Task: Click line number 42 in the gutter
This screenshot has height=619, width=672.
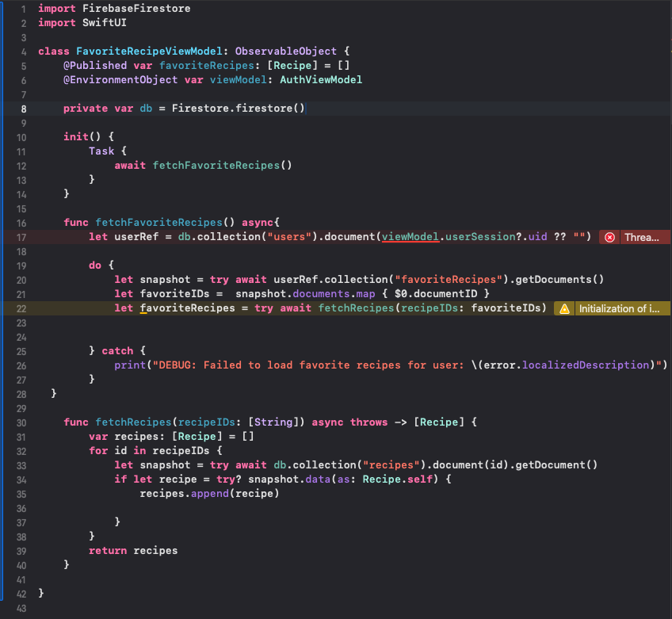Action: (x=21, y=594)
